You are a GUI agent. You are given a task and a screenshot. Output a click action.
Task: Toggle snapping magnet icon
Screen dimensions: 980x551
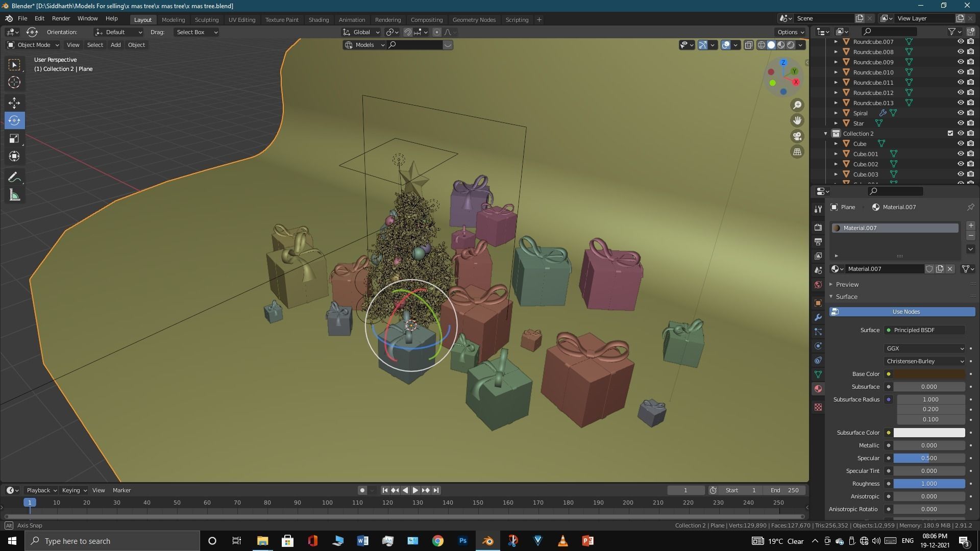pos(408,32)
